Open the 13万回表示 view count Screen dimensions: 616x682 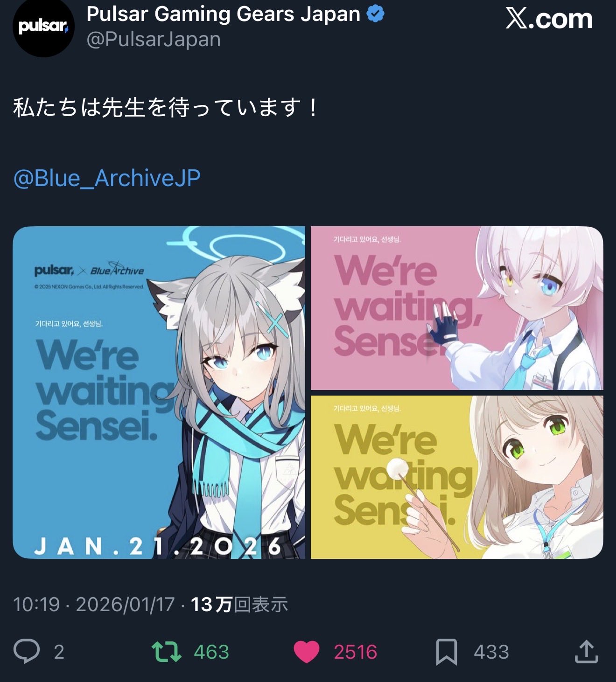(x=239, y=604)
